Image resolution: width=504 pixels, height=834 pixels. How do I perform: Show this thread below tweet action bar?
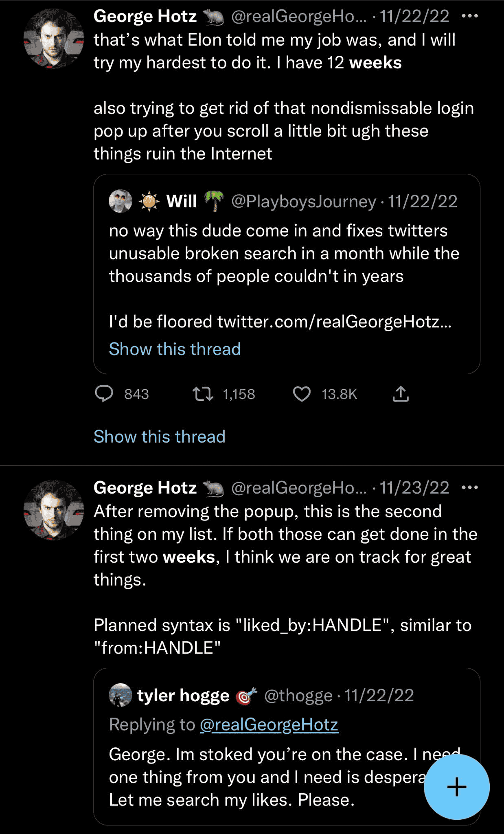[x=159, y=437]
